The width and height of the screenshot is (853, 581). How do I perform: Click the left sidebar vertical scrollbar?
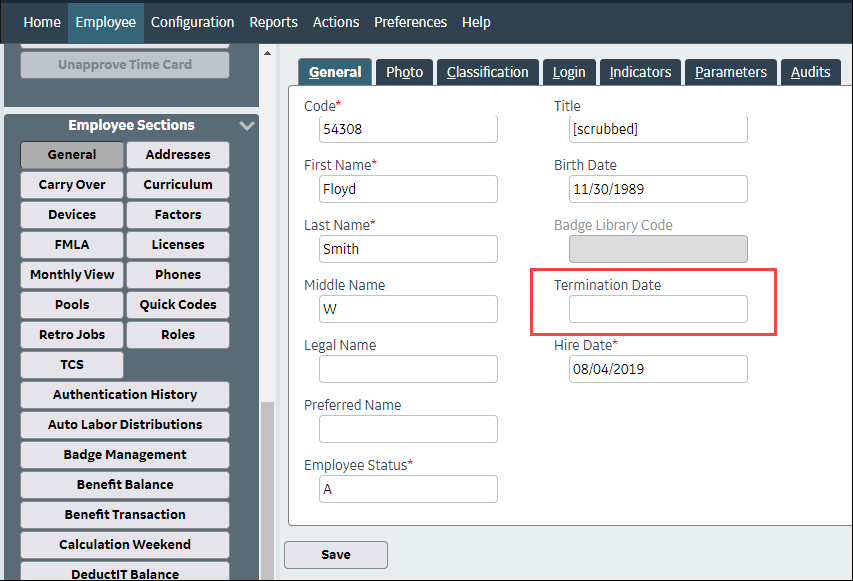265,480
